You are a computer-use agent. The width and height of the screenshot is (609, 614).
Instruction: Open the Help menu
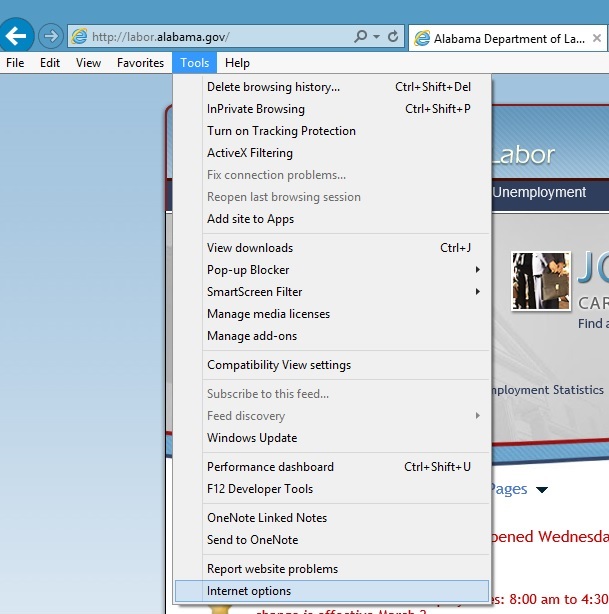(x=237, y=63)
